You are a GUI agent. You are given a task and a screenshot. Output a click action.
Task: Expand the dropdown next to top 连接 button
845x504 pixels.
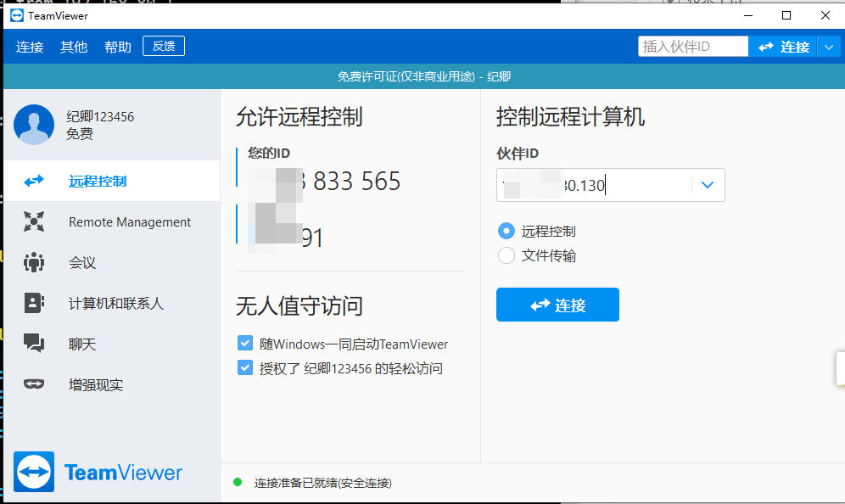[x=829, y=47]
